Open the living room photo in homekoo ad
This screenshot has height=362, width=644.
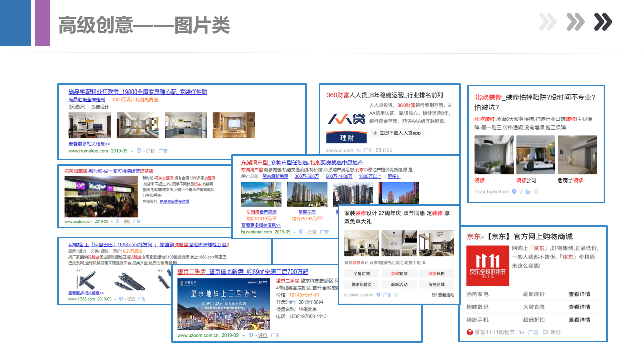click(90, 125)
